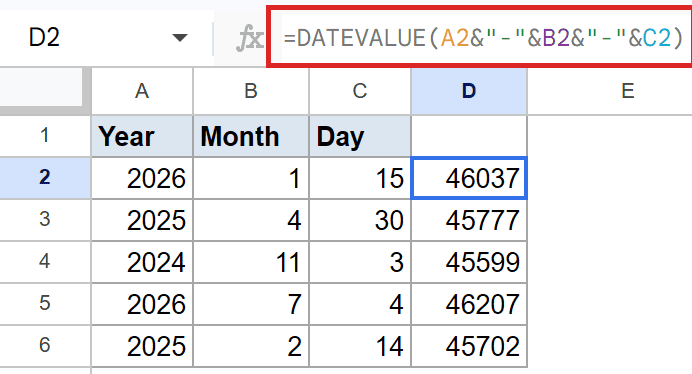Select row 5 header
Viewport: 692px width, 374px height.
tap(45, 303)
